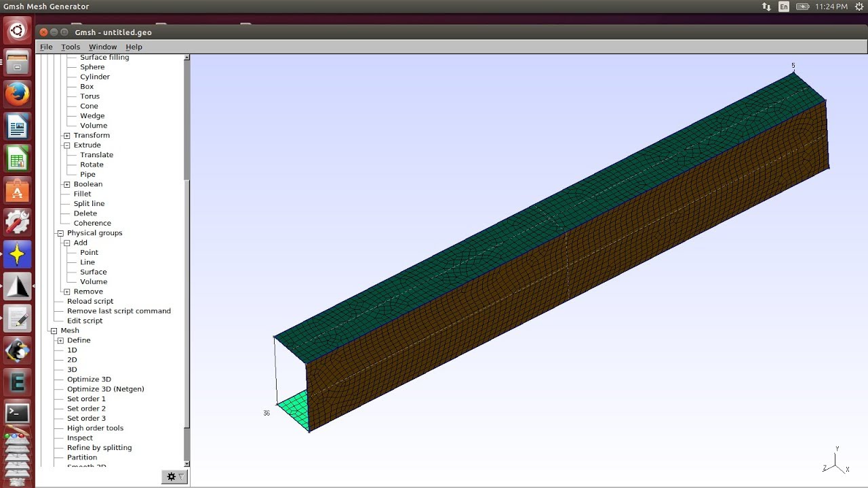Click the gear options button below tree
The image size is (868, 488).
tap(174, 476)
